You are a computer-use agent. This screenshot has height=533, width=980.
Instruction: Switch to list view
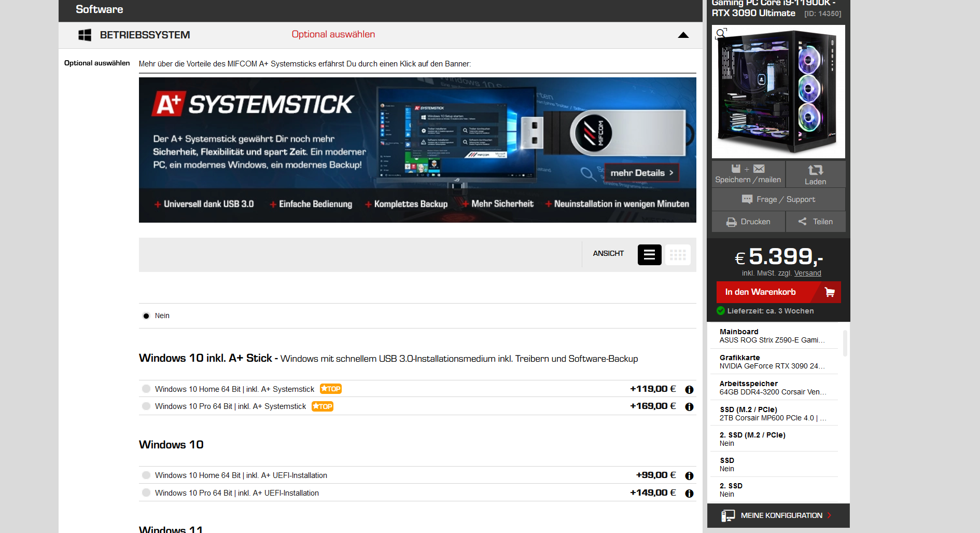click(649, 255)
